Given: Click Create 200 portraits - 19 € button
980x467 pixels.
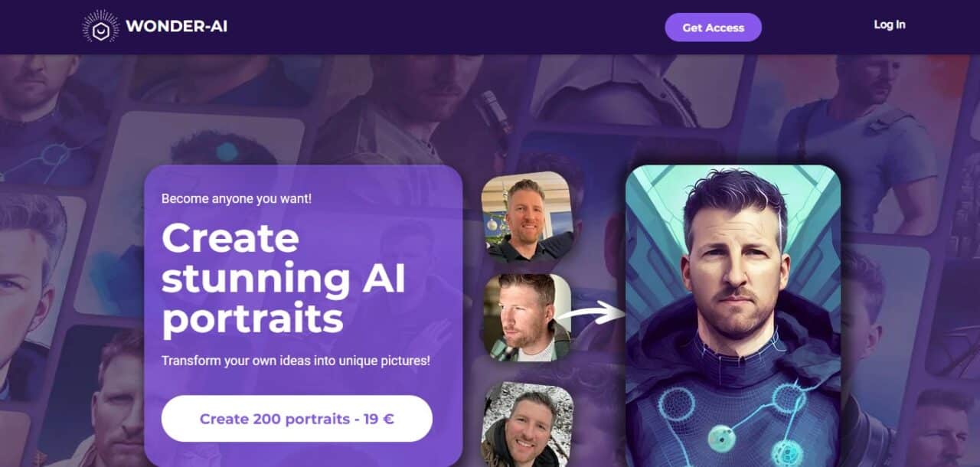Looking at the screenshot, I should (297, 419).
